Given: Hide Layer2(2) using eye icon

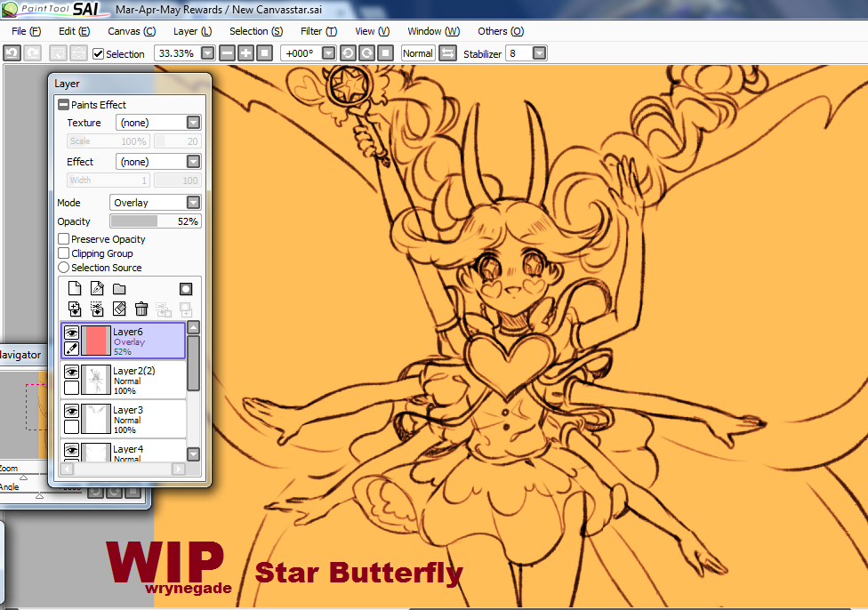Looking at the screenshot, I should 71,372.
